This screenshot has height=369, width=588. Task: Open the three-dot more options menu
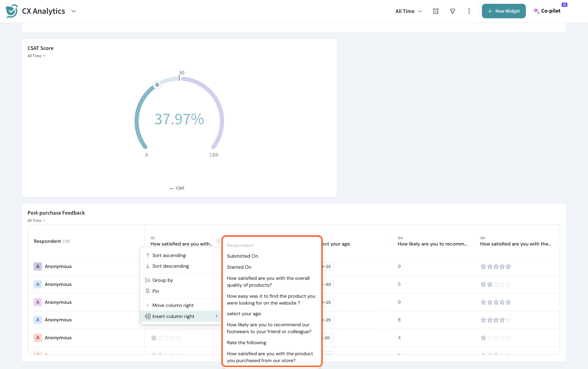[469, 11]
